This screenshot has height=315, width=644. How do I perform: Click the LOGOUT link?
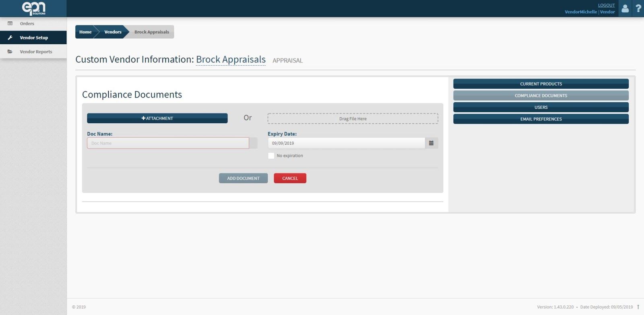pyautogui.click(x=606, y=5)
